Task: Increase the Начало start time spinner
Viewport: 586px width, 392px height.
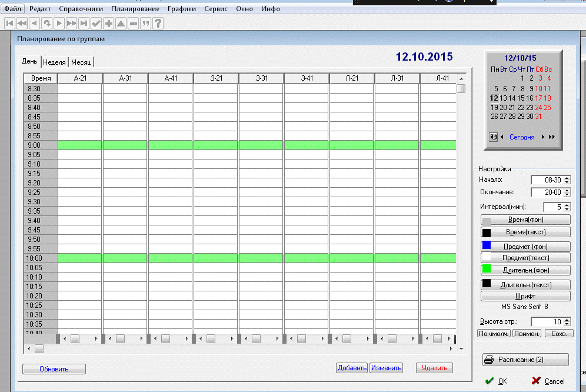Action: tap(567, 178)
